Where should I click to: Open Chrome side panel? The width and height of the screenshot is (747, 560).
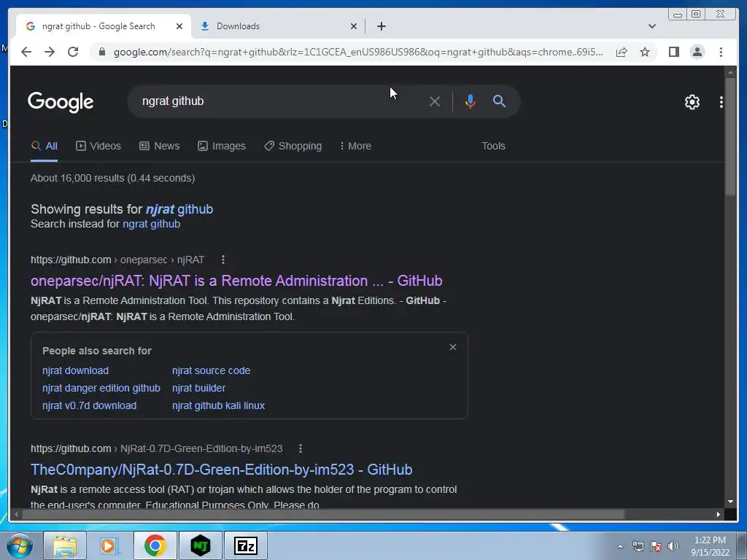point(673,52)
